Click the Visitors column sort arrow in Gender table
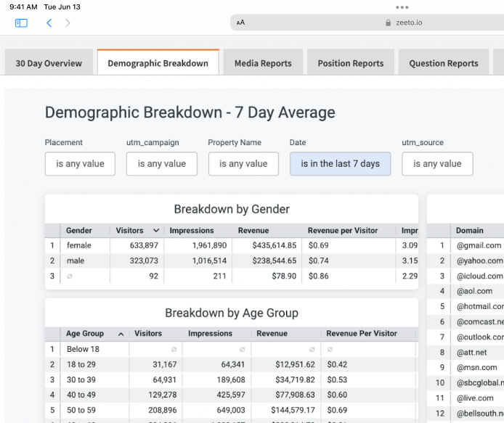 click(155, 231)
